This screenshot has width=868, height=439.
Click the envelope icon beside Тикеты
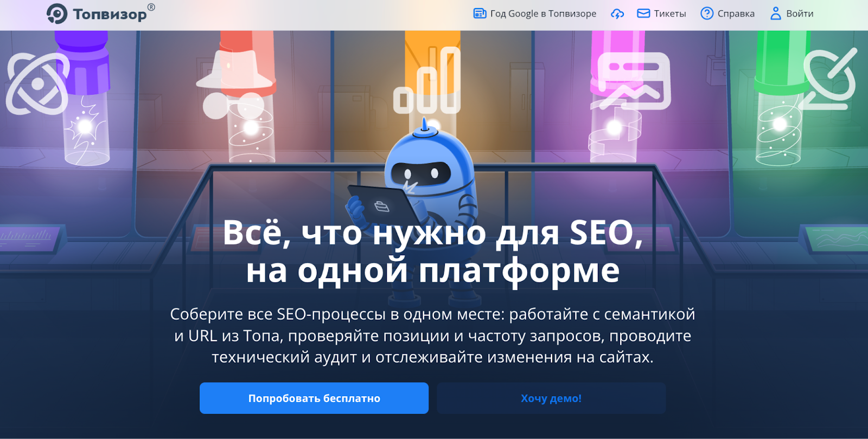(x=643, y=14)
